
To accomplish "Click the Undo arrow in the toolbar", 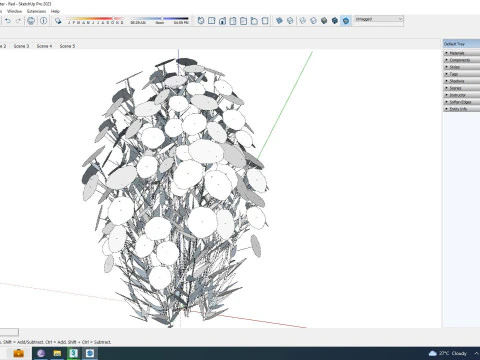I will pos(8,21).
